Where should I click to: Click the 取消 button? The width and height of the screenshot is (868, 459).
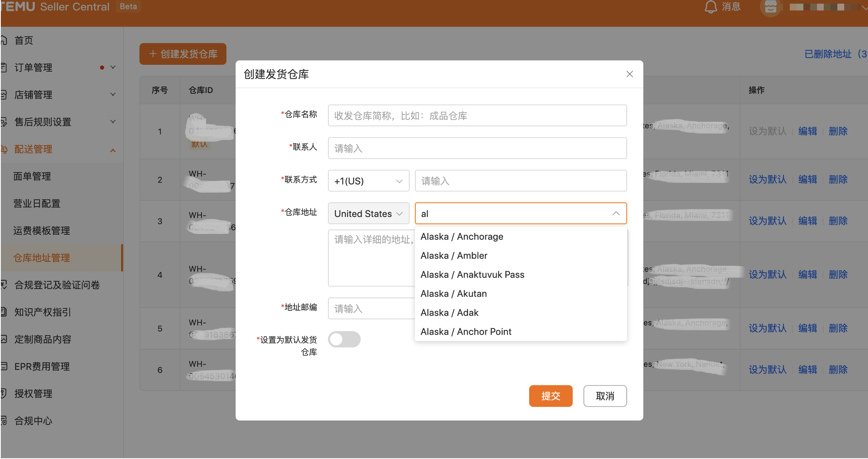pyautogui.click(x=605, y=396)
